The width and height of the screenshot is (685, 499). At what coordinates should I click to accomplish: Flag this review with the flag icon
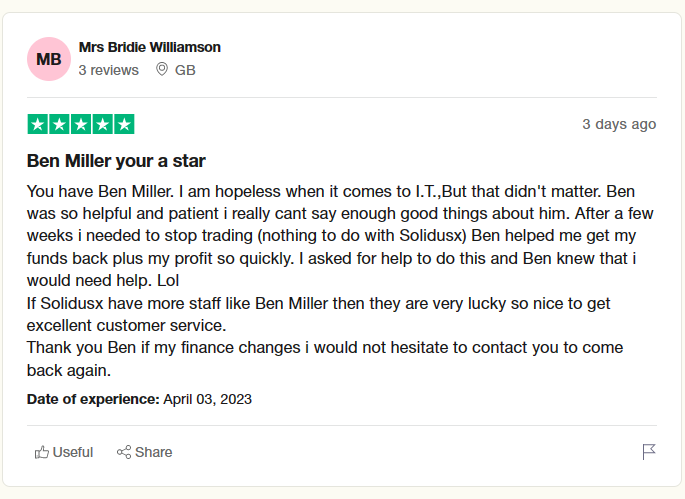(x=649, y=452)
